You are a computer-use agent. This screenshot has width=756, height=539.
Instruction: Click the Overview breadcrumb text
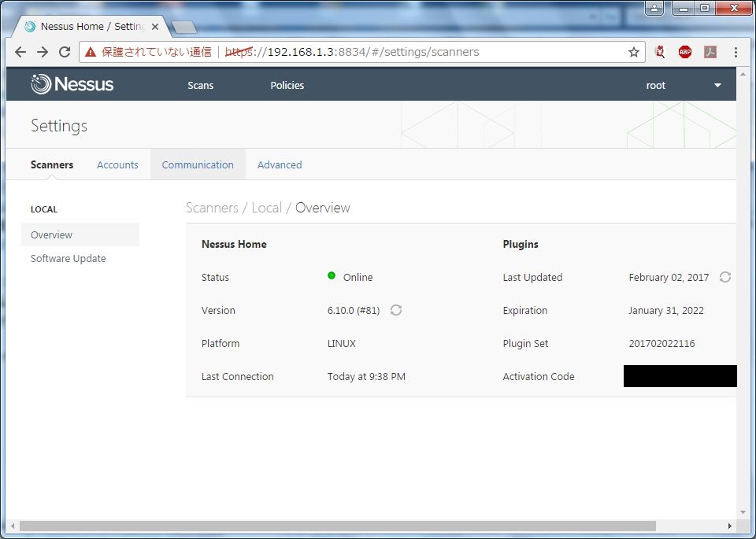coord(323,208)
